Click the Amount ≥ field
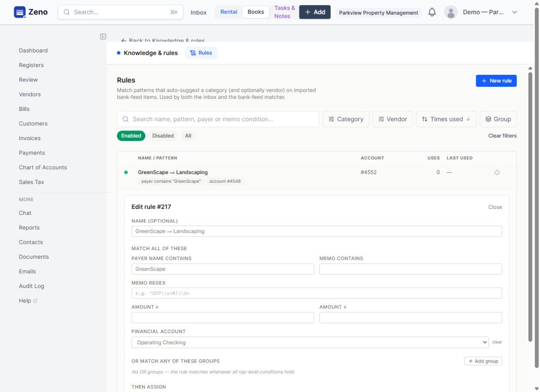Viewport: 540px width, 392px height. tap(223, 318)
